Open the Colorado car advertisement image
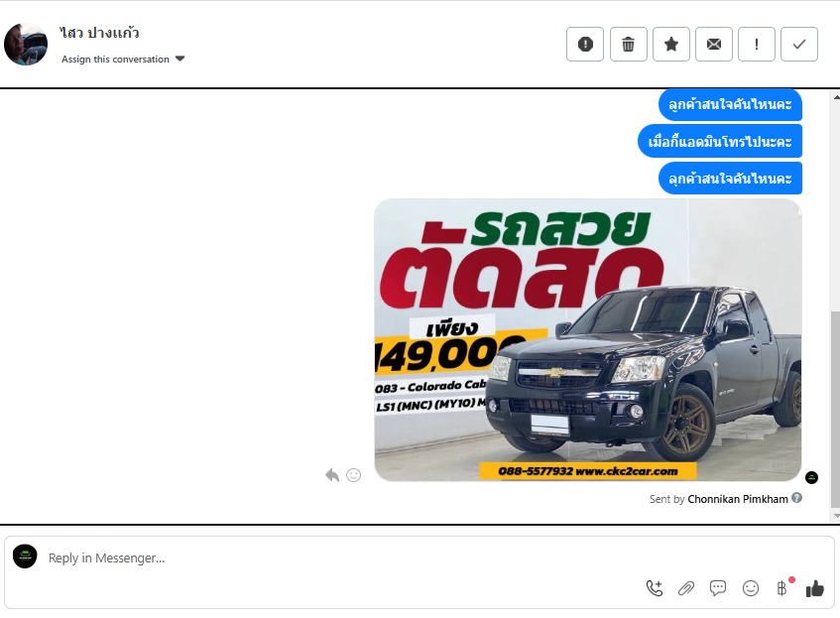The height and width of the screenshot is (618, 840). [588, 340]
